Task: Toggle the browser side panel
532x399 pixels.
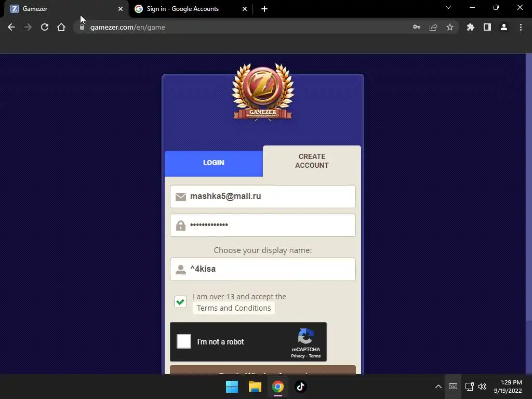Action: tap(487, 27)
